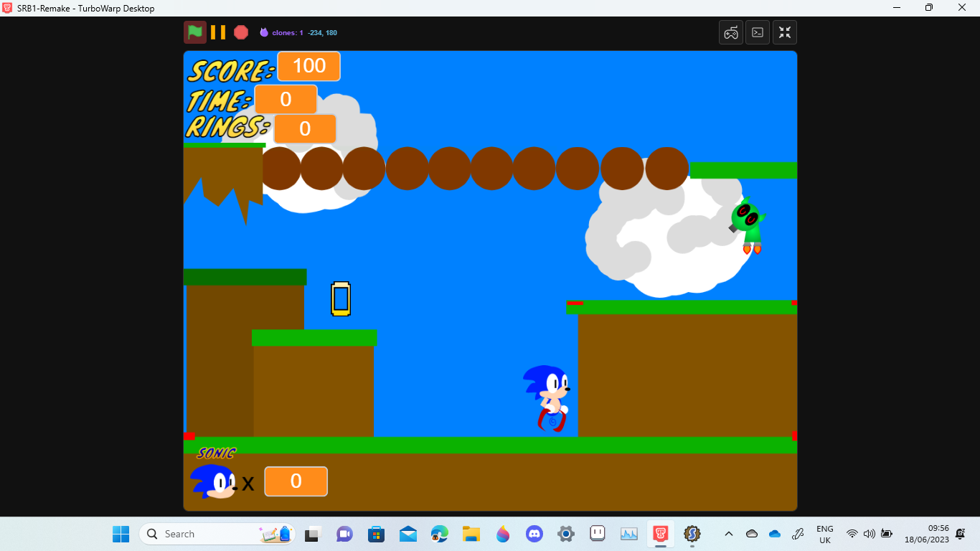The height and width of the screenshot is (551, 980).
Task: Open Discord from the taskbar
Action: [534, 534]
